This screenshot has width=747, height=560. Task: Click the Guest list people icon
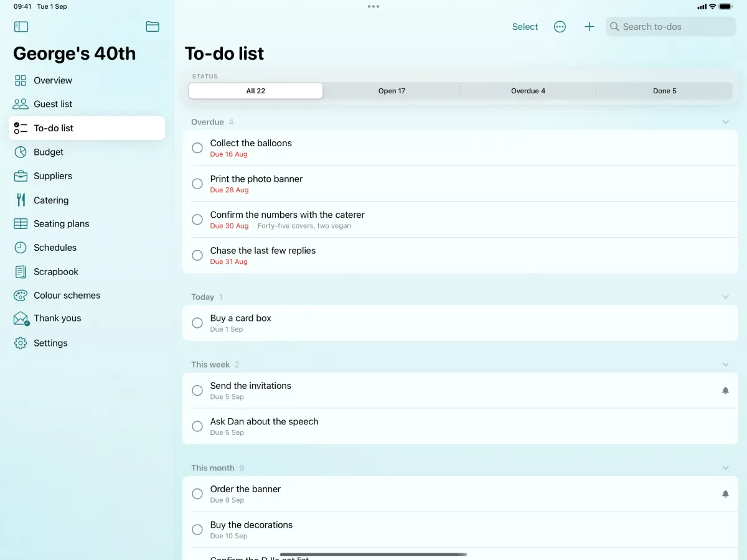[21, 104]
